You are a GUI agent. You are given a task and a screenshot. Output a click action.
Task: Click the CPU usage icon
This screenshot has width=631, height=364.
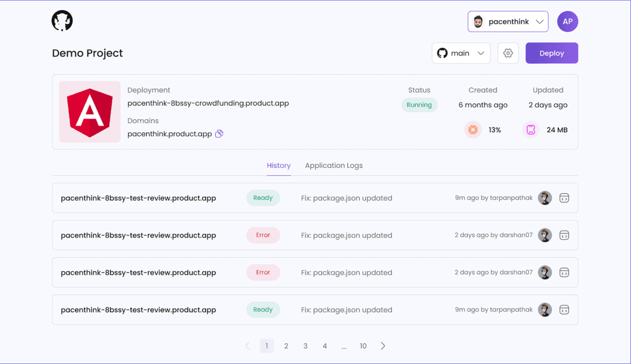coord(473,130)
